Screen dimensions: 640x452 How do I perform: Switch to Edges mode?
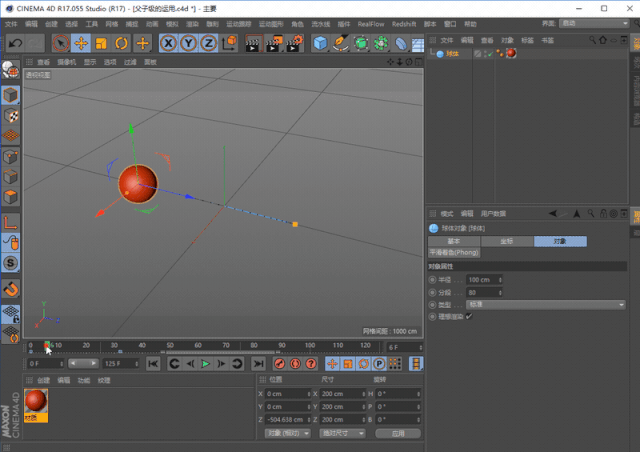(x=10, y=177)
